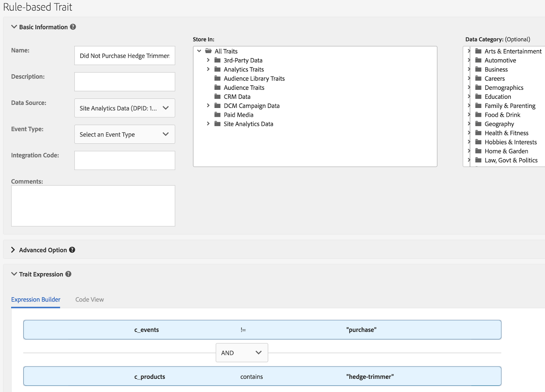The image size is (545, 392).
Task: Click the Hobbies & Interests folder icon
Action: [x=478, y=142]
